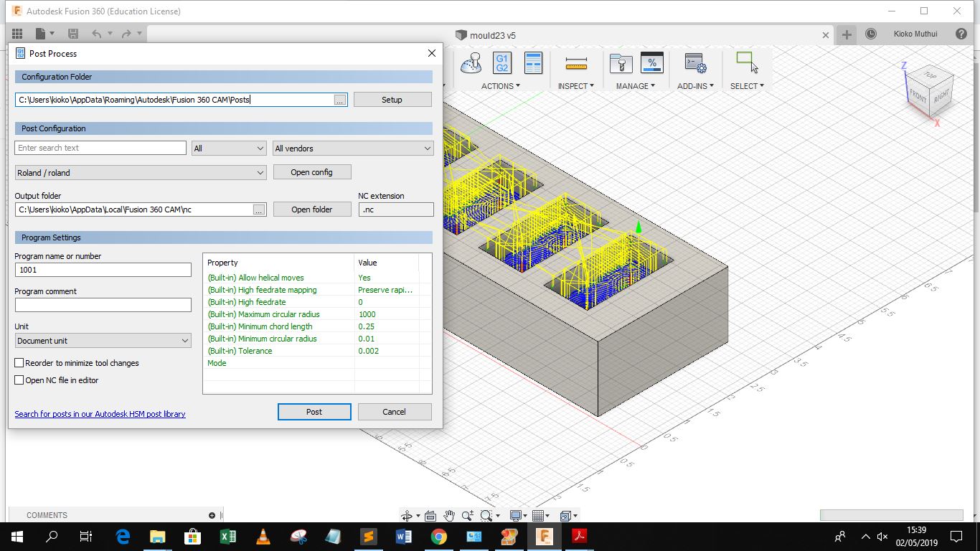
Task: Enable Reorder to minimize tool changes
Action: (x=19, y=363)
